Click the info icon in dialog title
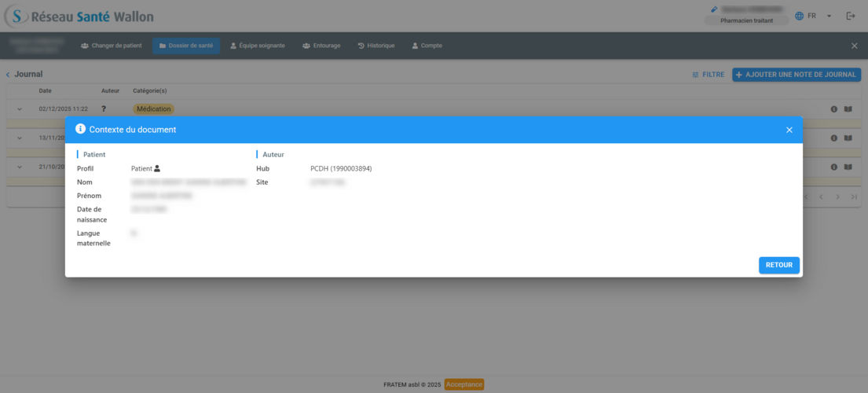Viewport: 868px width, 393px height. coord(80,129)
